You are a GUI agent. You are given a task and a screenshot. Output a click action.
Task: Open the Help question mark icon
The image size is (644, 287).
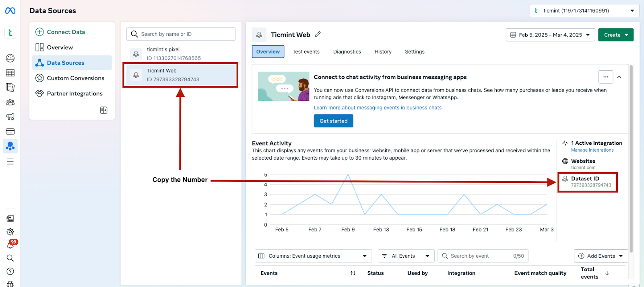click(10, 271)
